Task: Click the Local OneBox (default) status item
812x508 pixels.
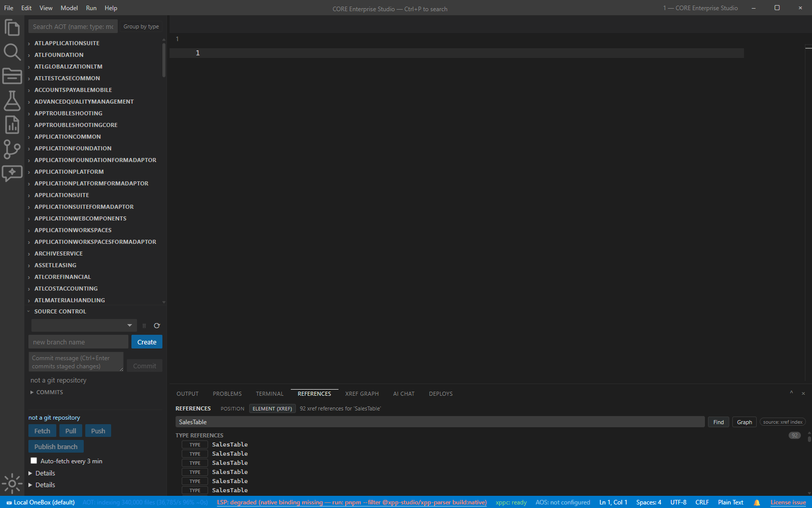Action: coord(41,502)
